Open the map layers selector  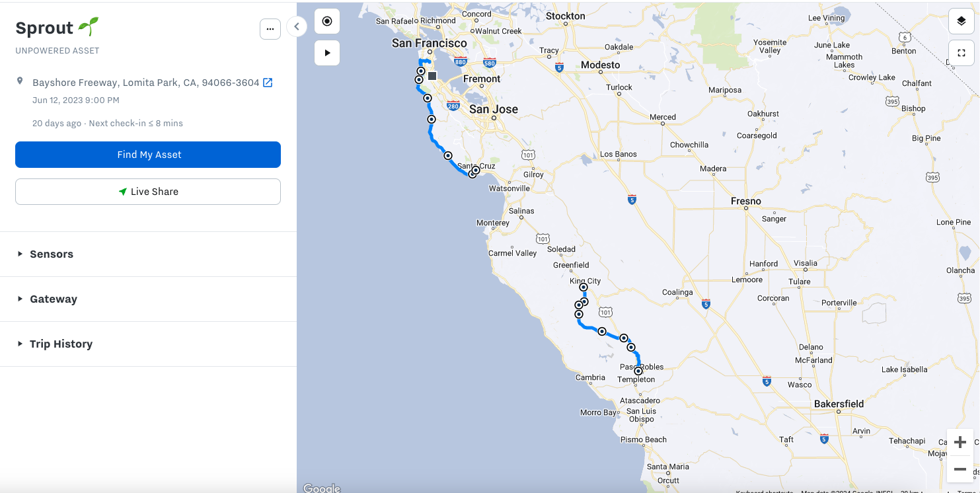point(961,20)
